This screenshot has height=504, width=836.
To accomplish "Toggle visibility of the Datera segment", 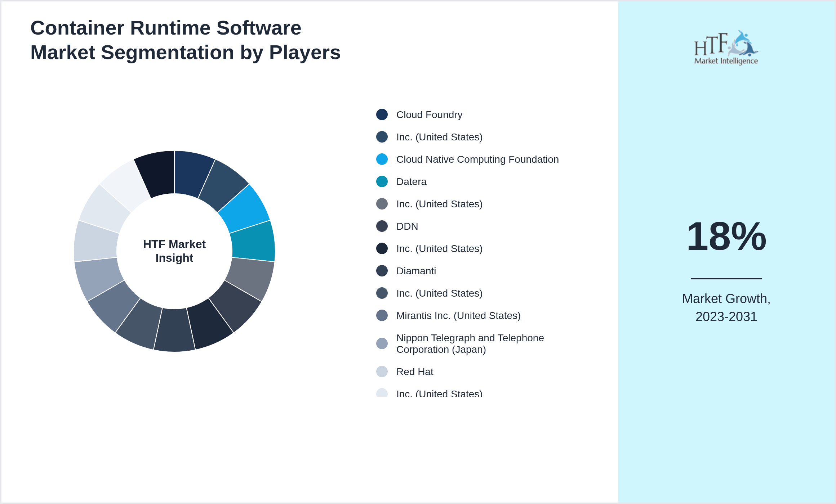I will pos(411,181).
